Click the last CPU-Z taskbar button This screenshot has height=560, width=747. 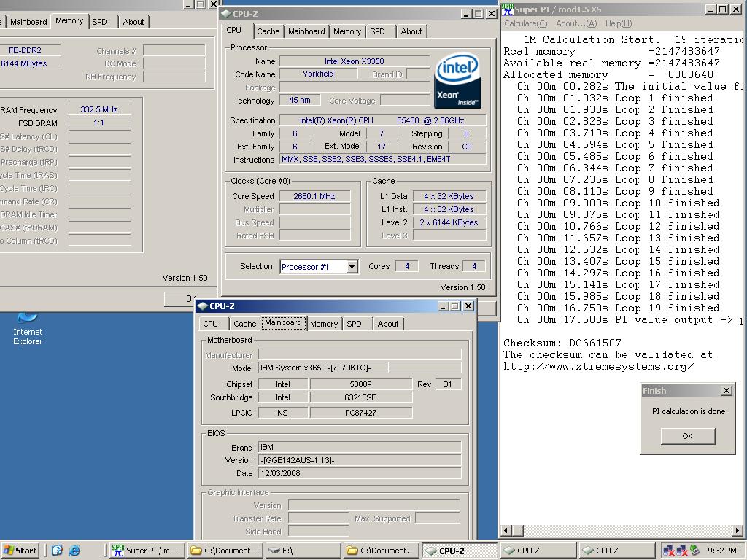coord(616,551)
